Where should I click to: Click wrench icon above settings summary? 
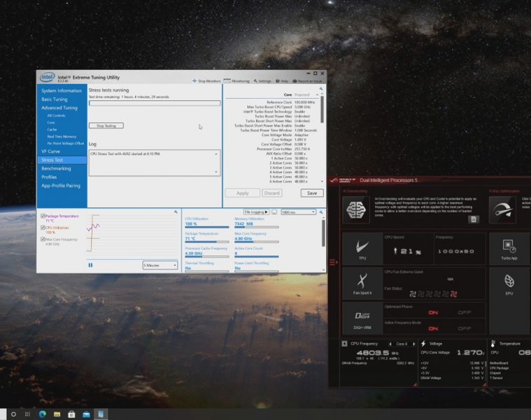(x=320, y=89)
